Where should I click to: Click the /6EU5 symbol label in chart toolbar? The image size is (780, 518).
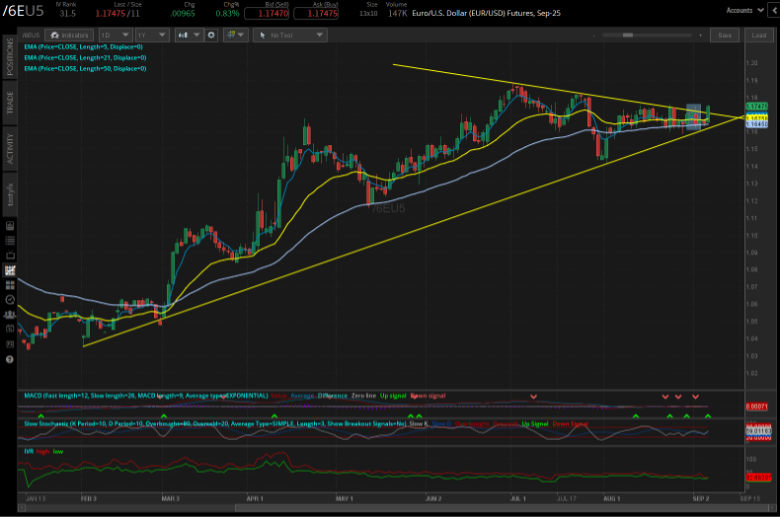[x=31, y=35]
